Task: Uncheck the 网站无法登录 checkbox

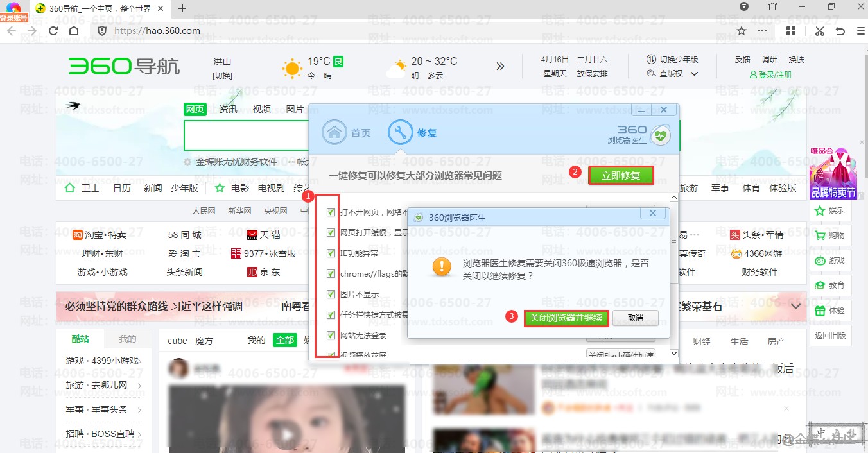Action: 331,335
